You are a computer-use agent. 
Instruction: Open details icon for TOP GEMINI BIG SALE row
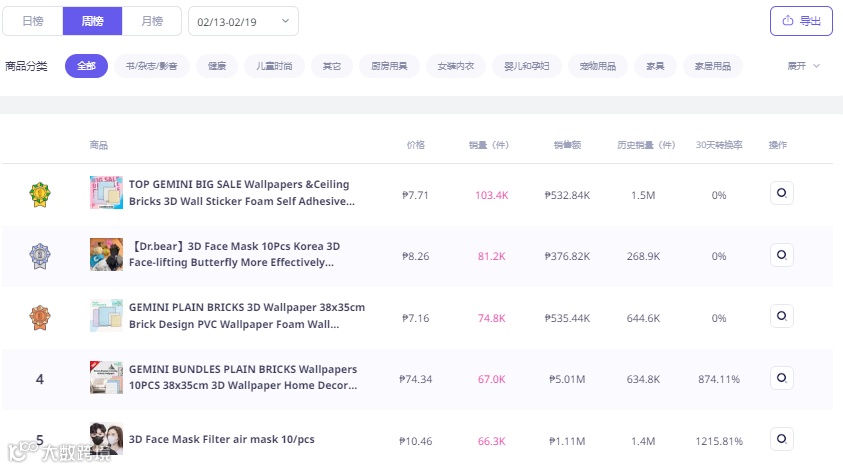(781, 193)
